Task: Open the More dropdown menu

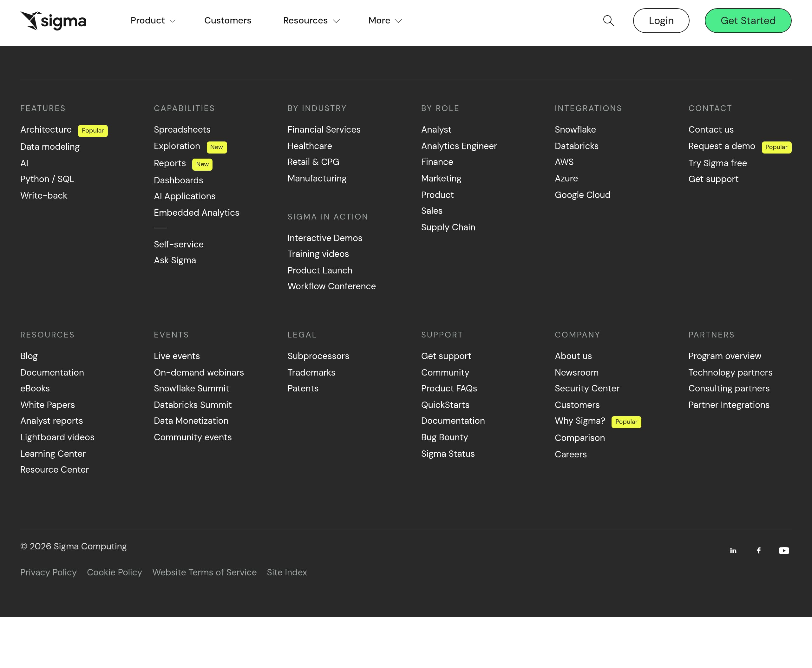Action: (384, 20)
